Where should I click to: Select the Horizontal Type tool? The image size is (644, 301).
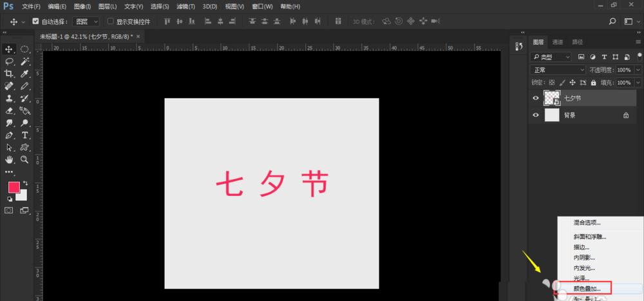click(24, 135)
